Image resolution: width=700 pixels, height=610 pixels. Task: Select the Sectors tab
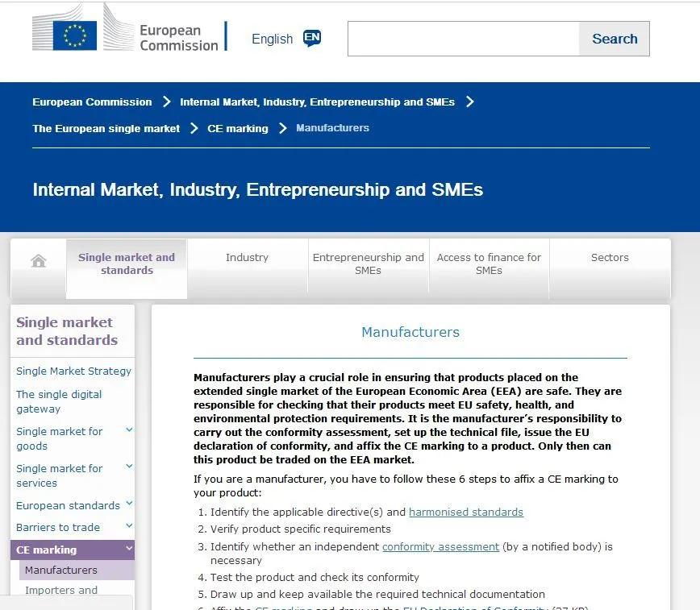(x=610, y=258)
